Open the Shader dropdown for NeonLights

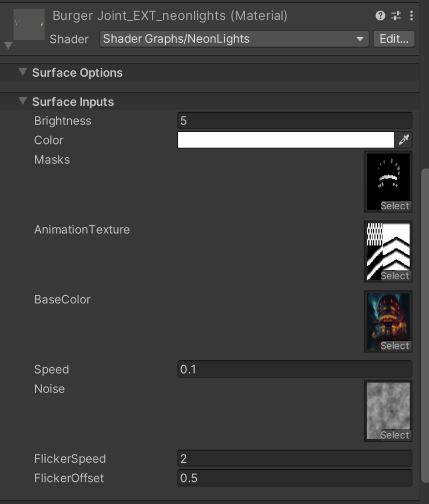tap(234, 39)
